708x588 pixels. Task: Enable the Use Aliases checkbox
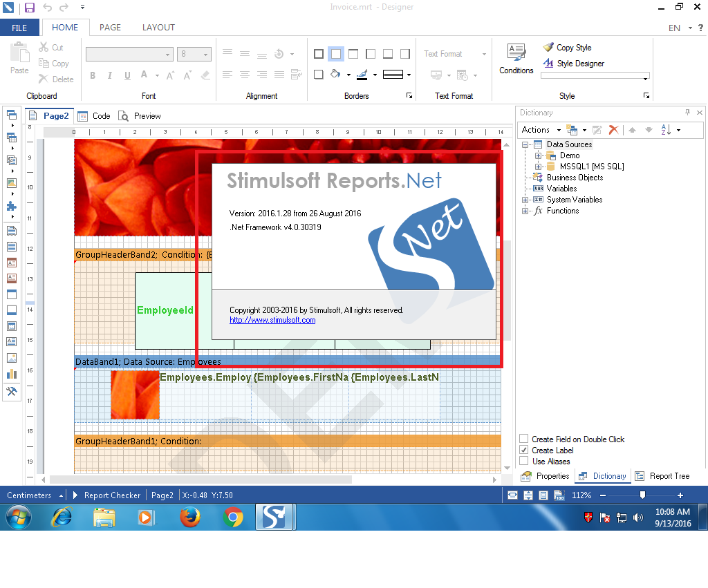(x=524, y=461)
